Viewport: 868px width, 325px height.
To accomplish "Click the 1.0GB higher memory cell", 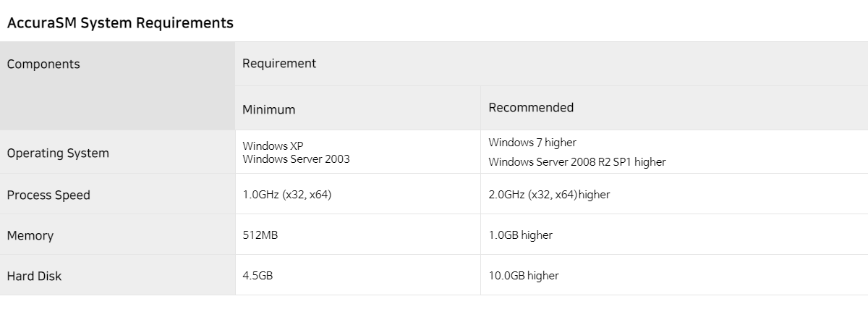I will pos(674,235).
